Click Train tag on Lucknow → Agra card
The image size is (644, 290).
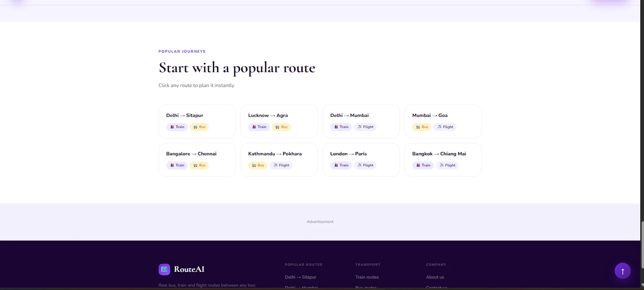coord(259,127)
